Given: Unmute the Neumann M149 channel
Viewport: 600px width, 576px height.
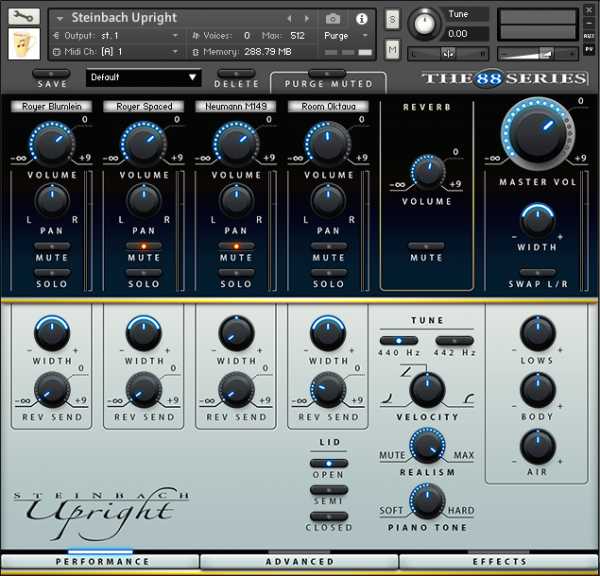Looking at the screenshot, I should pos(236,246).
